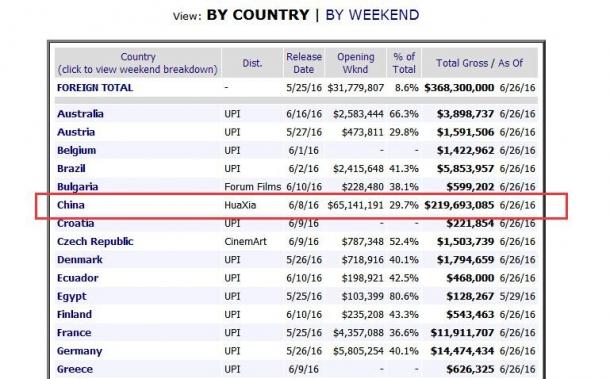The image size is (610, 379).
Task: Open the Ecuador country link
Action: [x=77, y=278]
